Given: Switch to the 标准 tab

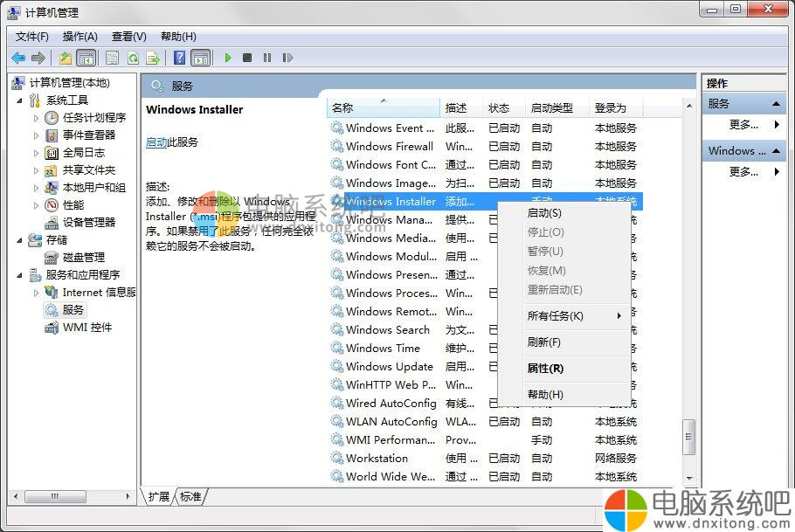Looking at the screenshot, I should pyautogui.click(x=190, y=496).
